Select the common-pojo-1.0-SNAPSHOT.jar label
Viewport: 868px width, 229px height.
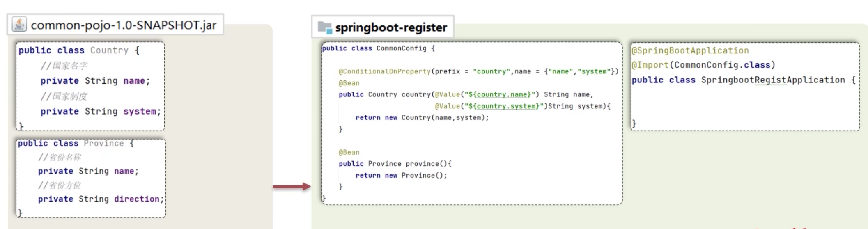(x=124, y=25)
